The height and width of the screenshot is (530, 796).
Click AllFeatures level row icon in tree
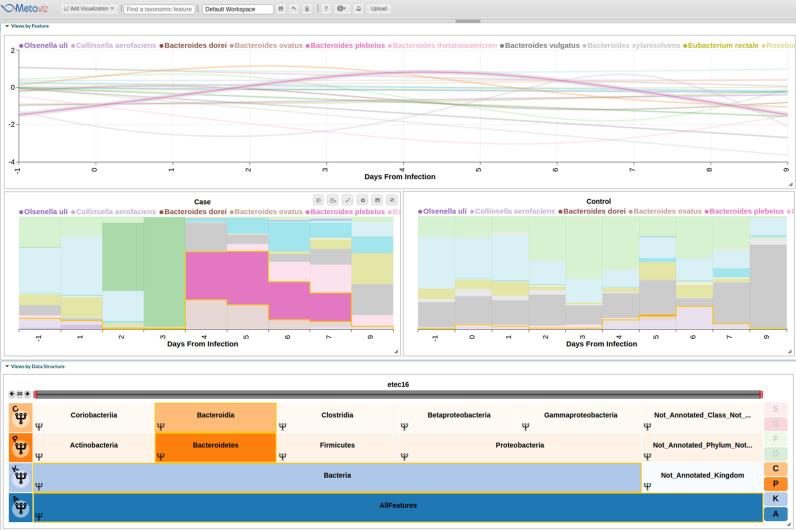[x=20, y=507]
